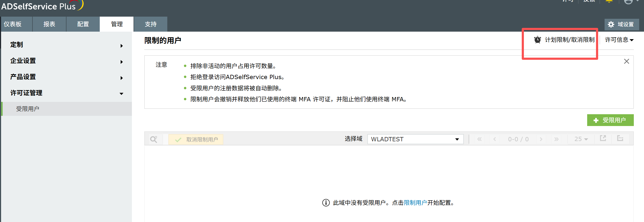Open the WLADTEST domain dropdown
This screenshot has width=644, height=222.
415,139
